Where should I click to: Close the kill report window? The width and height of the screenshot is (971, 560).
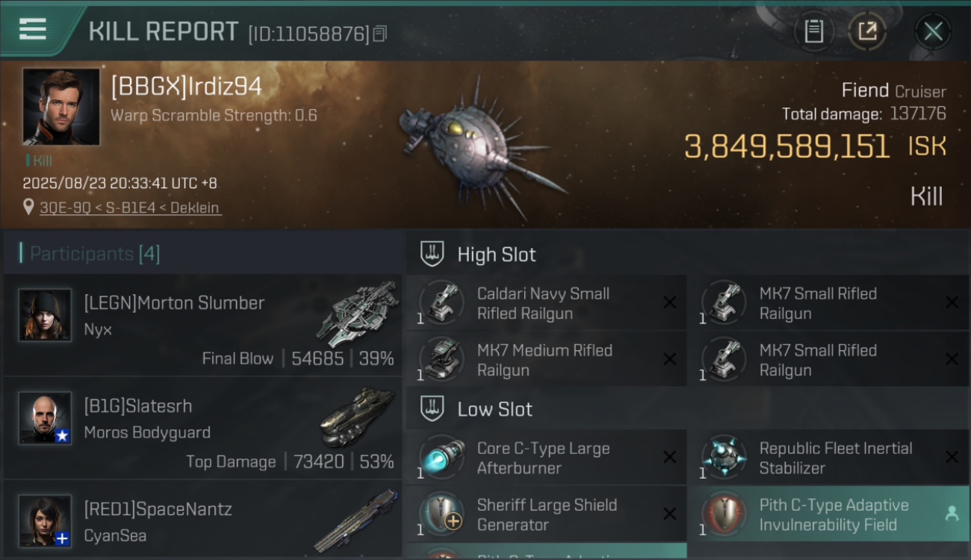pos(933,31)
